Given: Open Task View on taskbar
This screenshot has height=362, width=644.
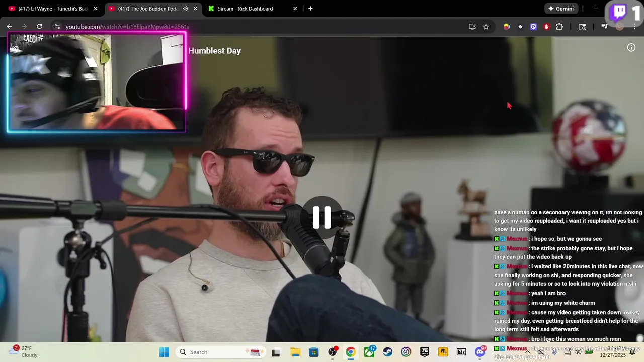Looking at the screenshot, I should tap(276, 352).
